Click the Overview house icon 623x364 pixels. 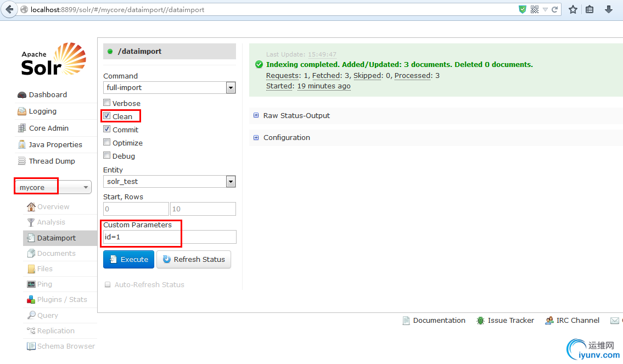pyautogui.click(x=31, y=206)
